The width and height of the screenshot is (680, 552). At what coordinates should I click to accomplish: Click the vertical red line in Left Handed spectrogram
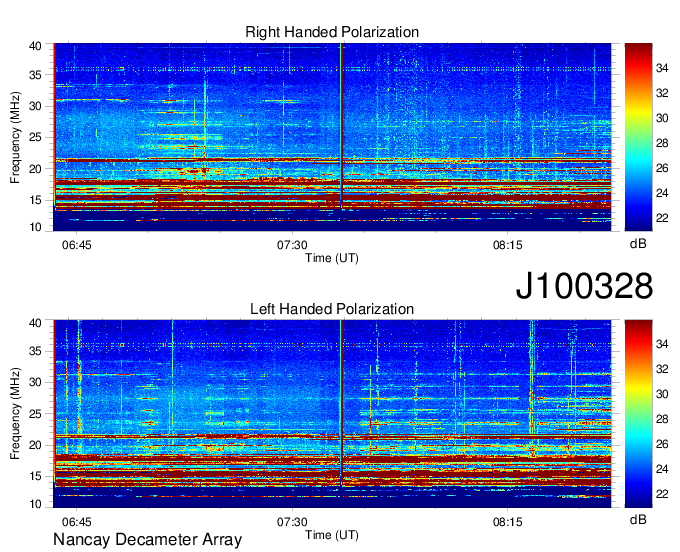coord(341,403)
